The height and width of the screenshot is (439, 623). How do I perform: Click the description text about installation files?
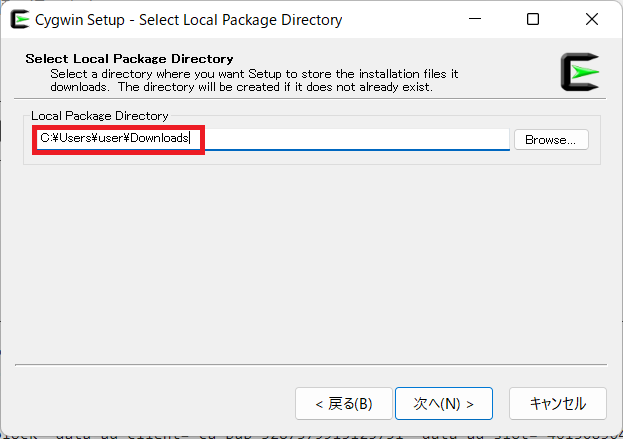click(x=254, y=80)
